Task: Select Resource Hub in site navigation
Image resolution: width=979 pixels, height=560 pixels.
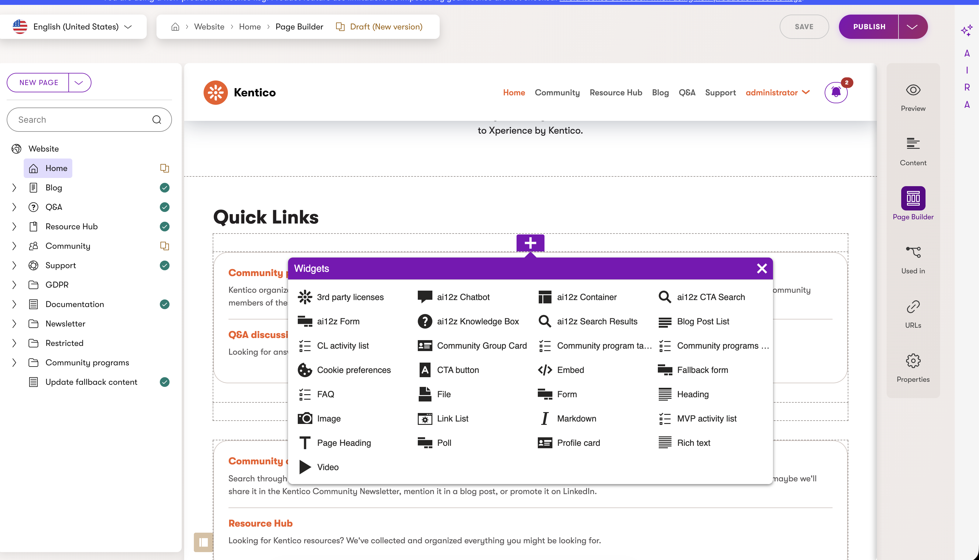Action: (616, 92)
